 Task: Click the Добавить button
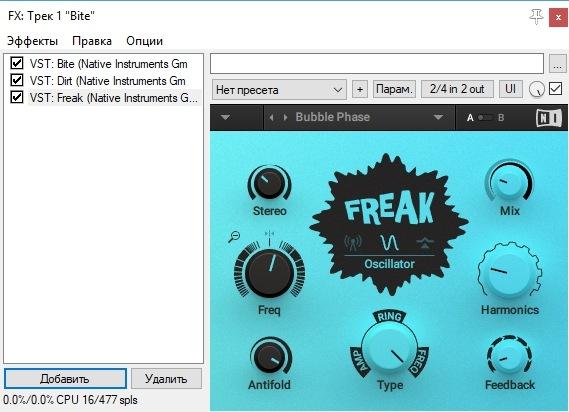point(65,379)
